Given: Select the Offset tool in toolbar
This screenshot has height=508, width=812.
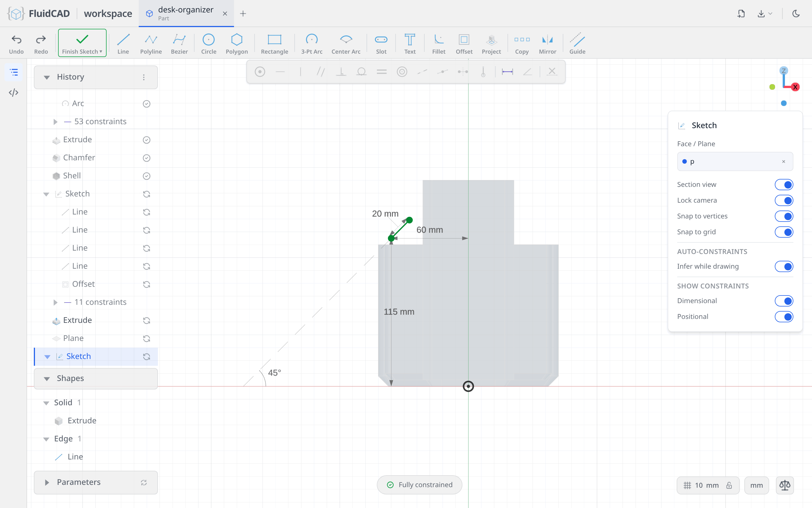Looking at the screenshot, I should 464,43.
